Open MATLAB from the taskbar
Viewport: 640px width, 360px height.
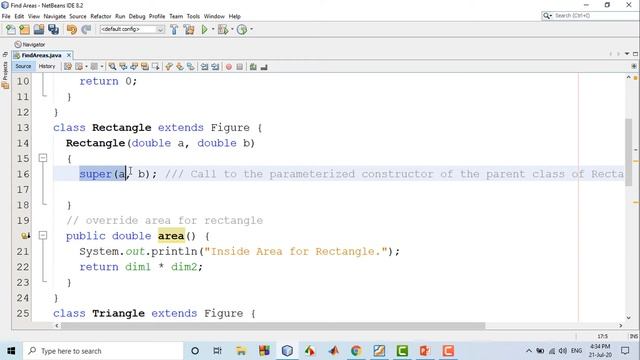pos(333,351)
